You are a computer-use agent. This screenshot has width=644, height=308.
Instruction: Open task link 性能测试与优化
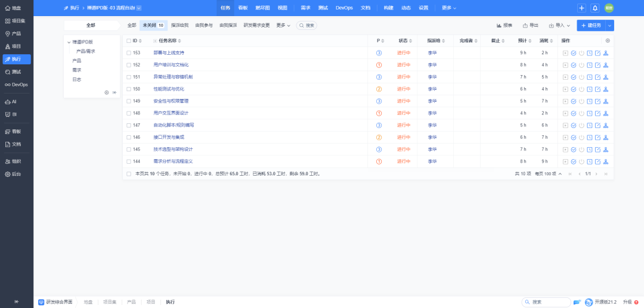pos(169,89)
